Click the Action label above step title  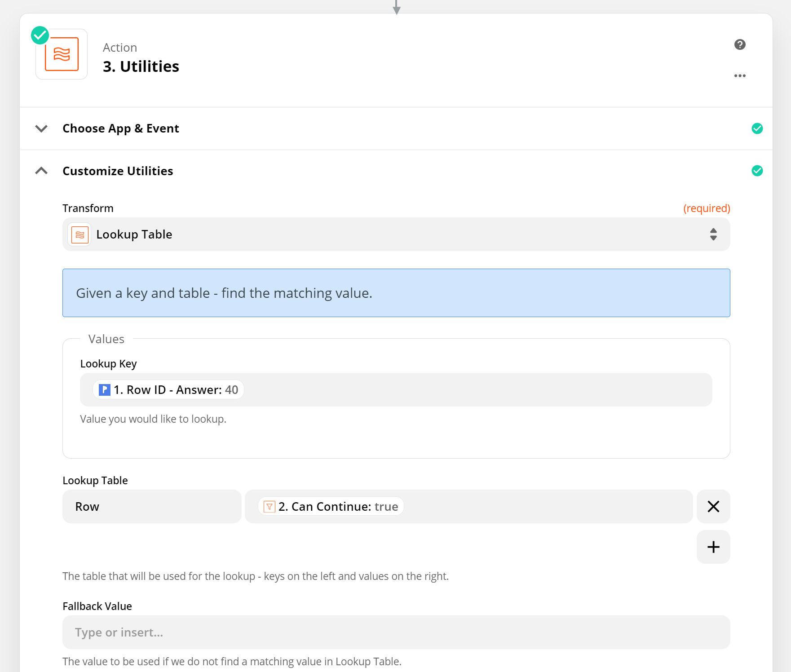click(120, 48)
